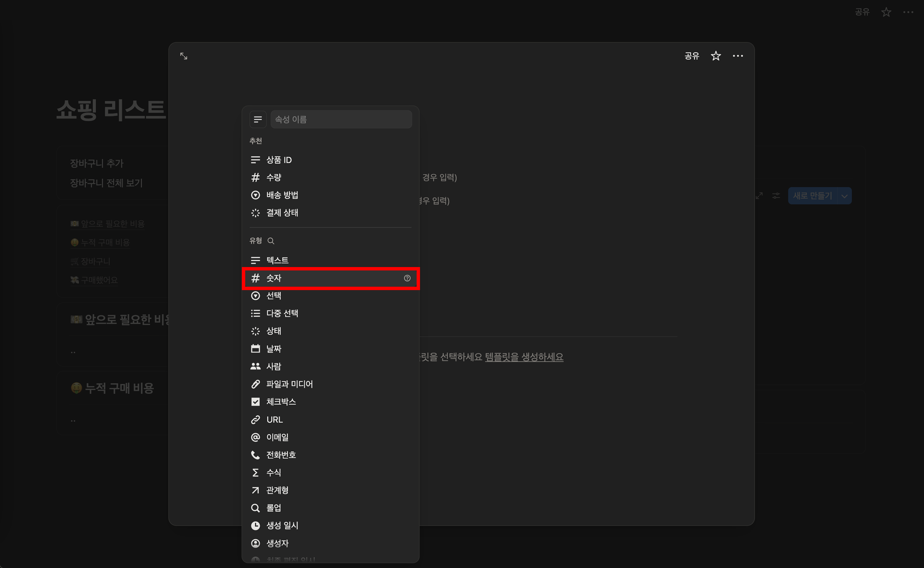Star this page as favorite in modal

(x=716, y=56)
